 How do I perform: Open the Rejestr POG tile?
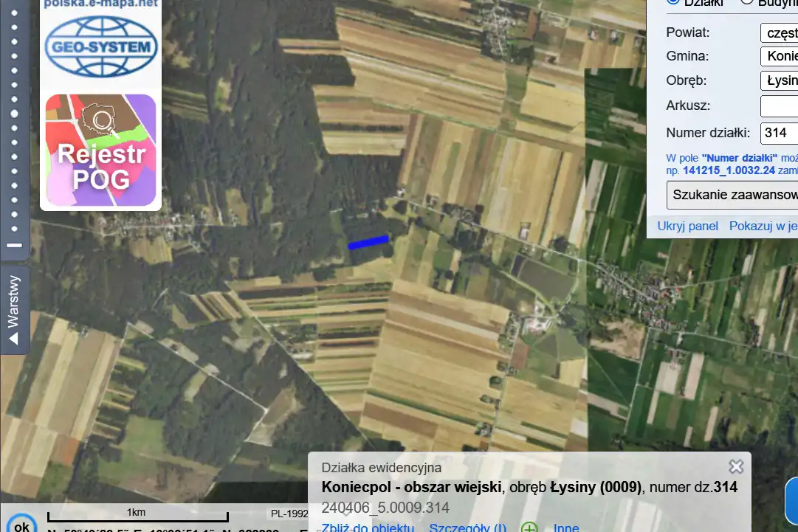click(x=101, y=150)
